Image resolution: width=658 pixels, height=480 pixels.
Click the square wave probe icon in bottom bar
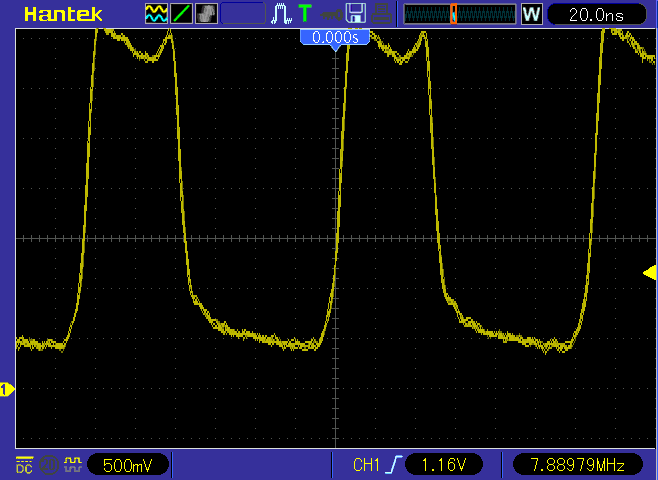[73, 464]
